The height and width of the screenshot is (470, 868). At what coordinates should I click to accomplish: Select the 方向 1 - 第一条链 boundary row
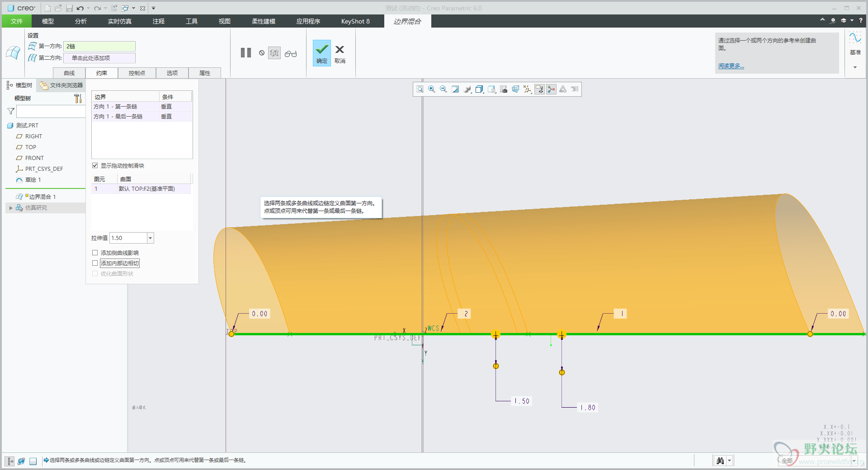point(142,107)
